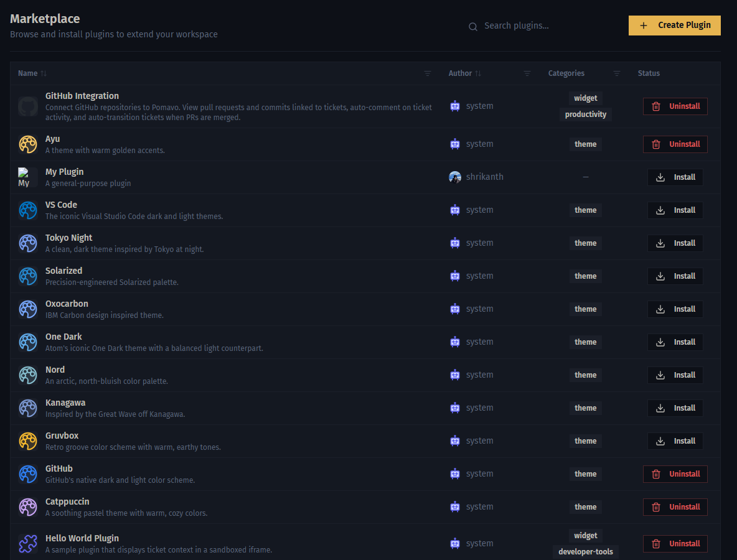This screenshot has width=737, height=560.
Task: Click the search magnifier icon
Action: [473, 26]
